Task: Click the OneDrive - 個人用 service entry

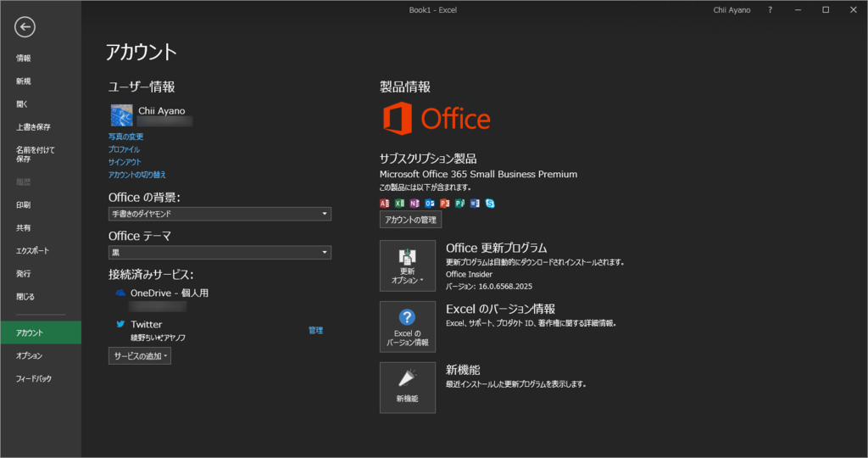Action: pos(170,293)
